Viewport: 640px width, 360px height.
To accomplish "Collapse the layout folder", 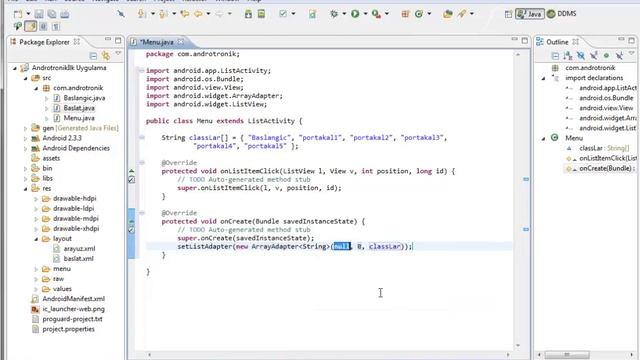I will [x=36, y=239].
